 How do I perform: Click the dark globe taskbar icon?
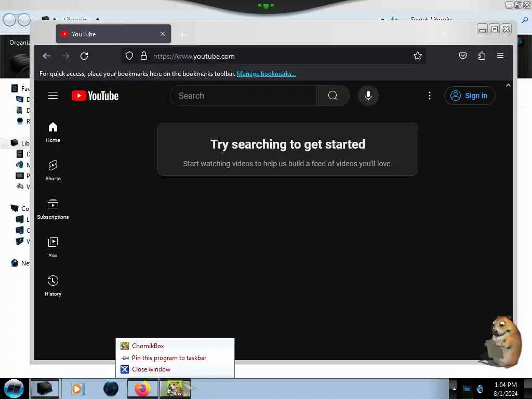111,389
